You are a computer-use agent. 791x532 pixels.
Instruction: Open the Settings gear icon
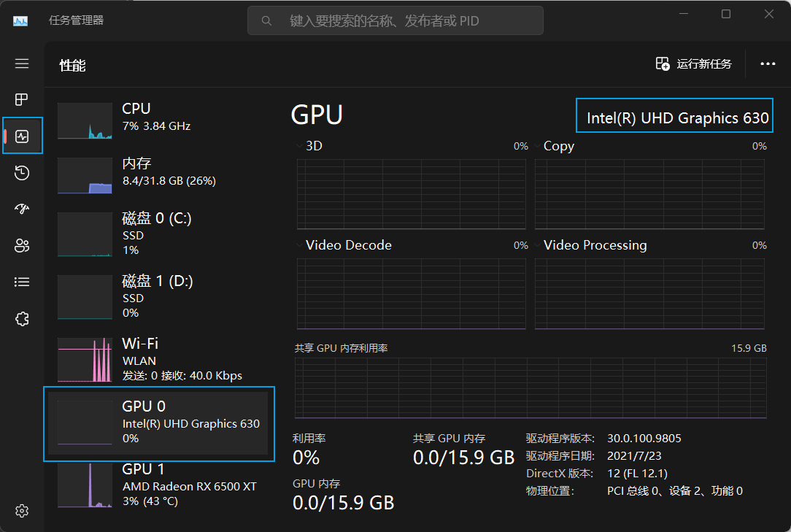[22, 511]
